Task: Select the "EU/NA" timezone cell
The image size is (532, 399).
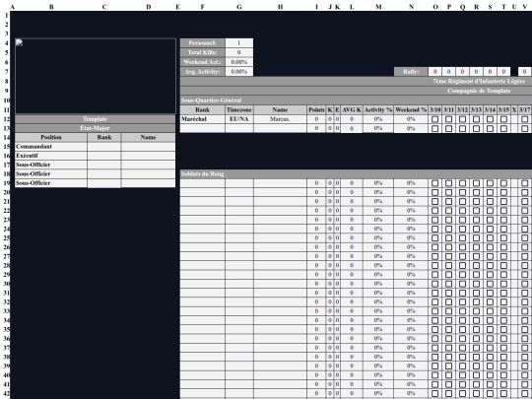Action: [239, 119]
